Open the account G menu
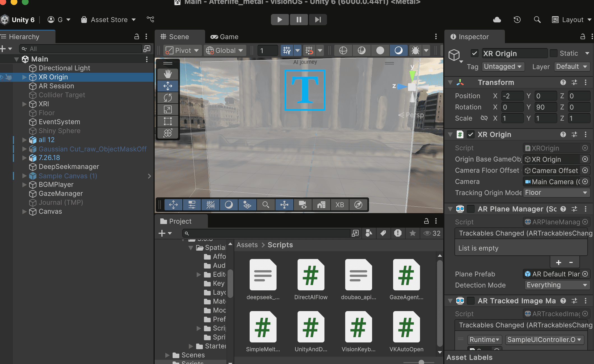The width and height of the screenshot is (594, 364). 59,20
